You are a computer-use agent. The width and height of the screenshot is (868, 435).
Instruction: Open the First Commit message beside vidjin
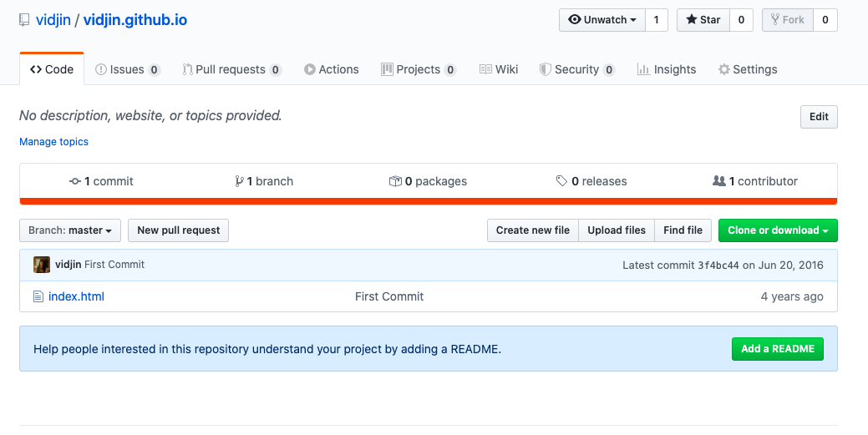coord(114,265)
